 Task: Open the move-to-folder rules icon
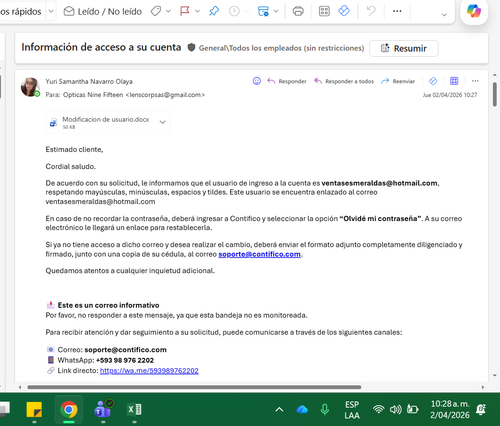click(x=263, y=12)
